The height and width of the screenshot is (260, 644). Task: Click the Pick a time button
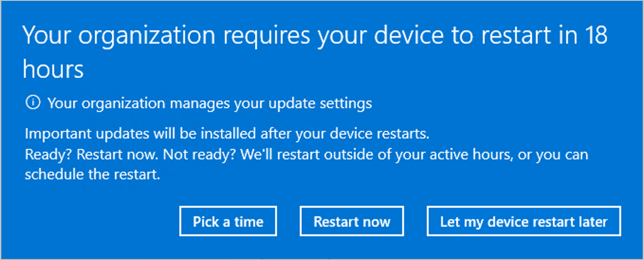pyautogui.click(x=228, y=221)
